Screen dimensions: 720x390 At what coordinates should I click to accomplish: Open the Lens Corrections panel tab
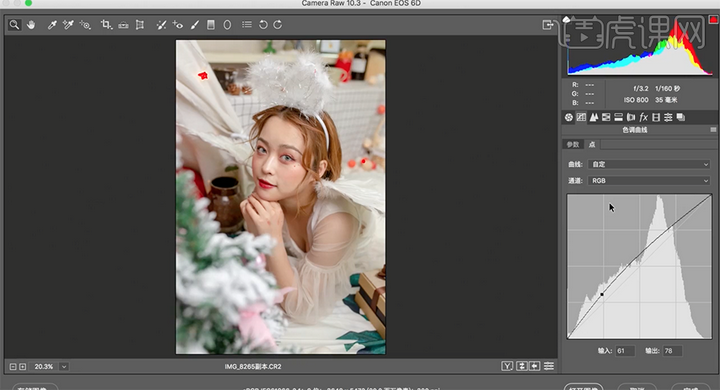pos(631,117)
